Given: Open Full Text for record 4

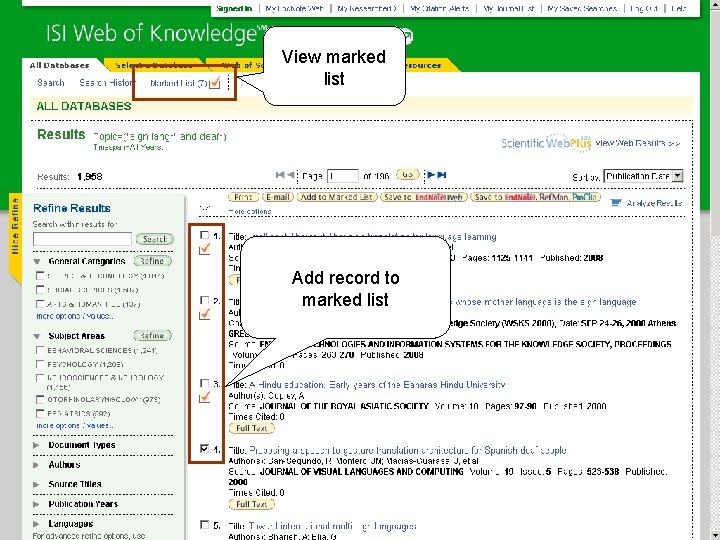Looking at the screenshot, I should click(x=252, y=504).
